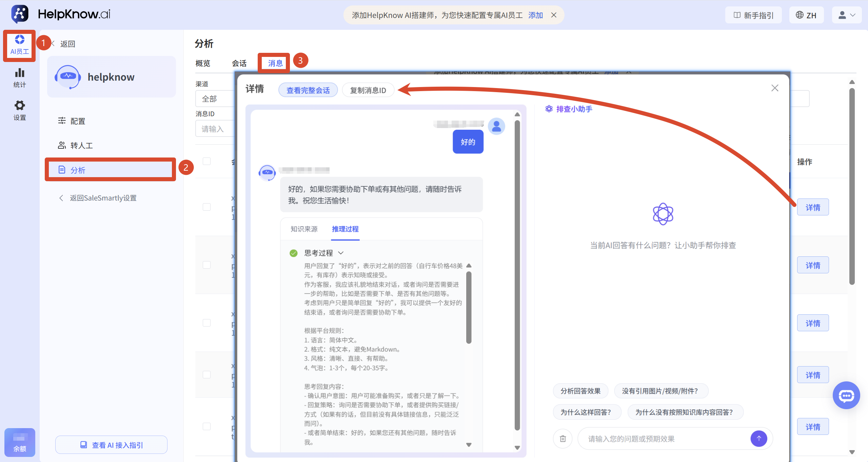
Task: Open the user account dropdown
Action: click(x=846, y=15)
